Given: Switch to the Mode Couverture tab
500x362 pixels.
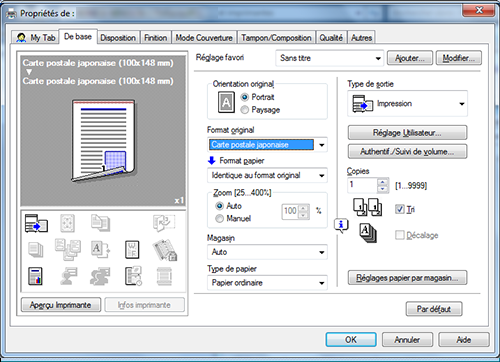Looking at the screenshot, I should 204,38.
